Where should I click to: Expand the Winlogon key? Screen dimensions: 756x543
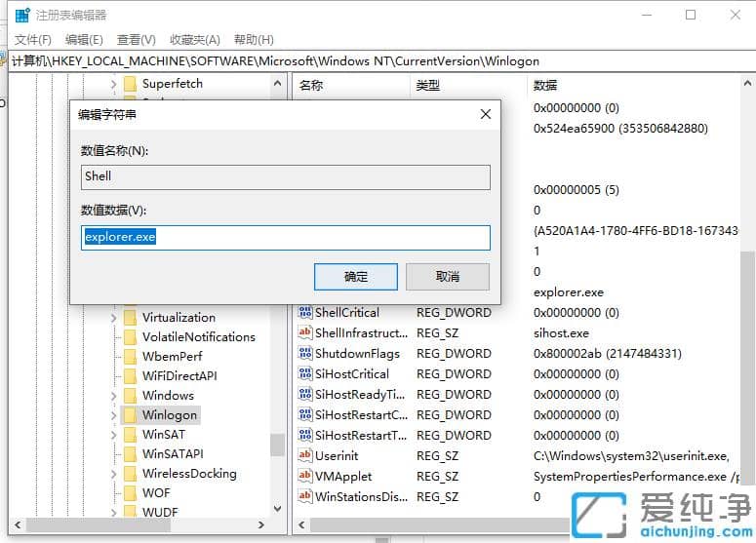tap(113, 415)
